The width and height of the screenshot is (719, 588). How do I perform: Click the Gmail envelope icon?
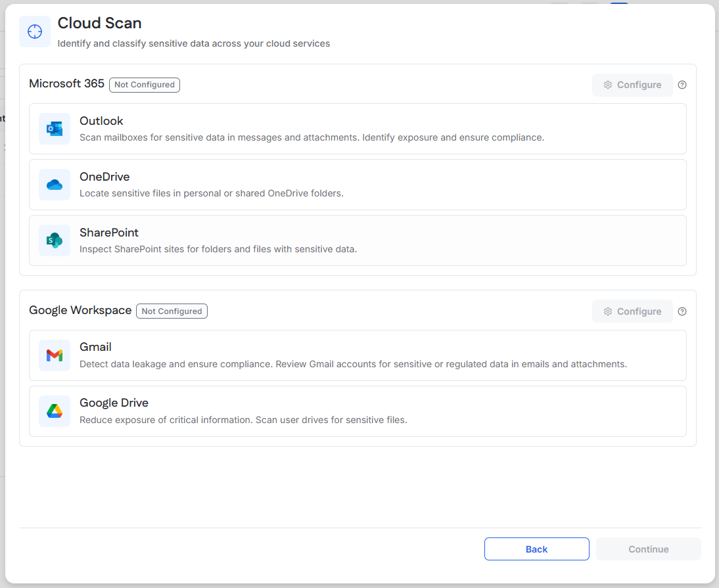[x=55, y=355]
